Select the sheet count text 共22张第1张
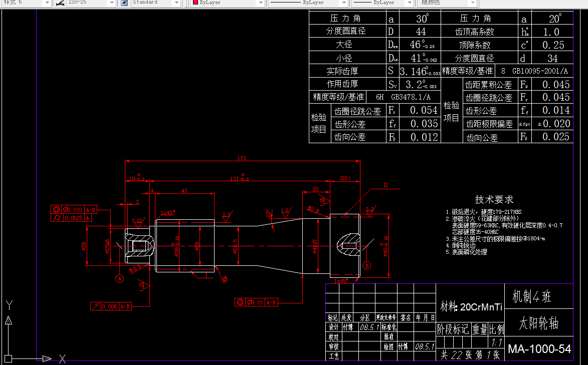The width and height of the screenshot is (588, 365). pos(470,354)
